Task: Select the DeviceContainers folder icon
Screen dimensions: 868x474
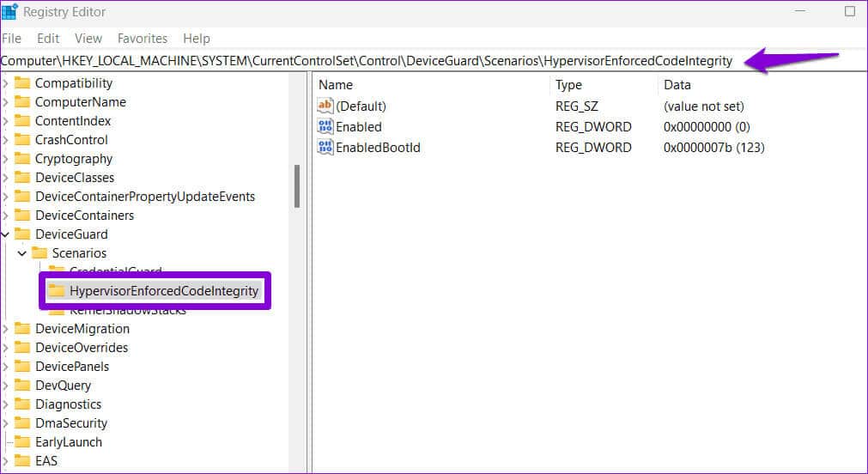Action: (22, 216)
